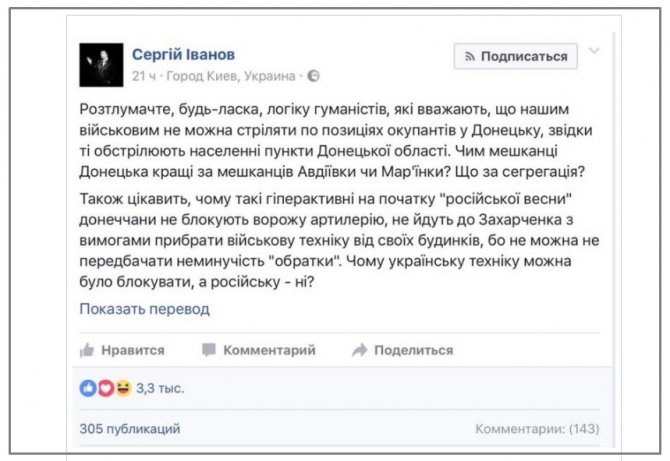Click the thumbs-up Нравится icon
Viewport: 670px width, 461px height.
point(87,350)
